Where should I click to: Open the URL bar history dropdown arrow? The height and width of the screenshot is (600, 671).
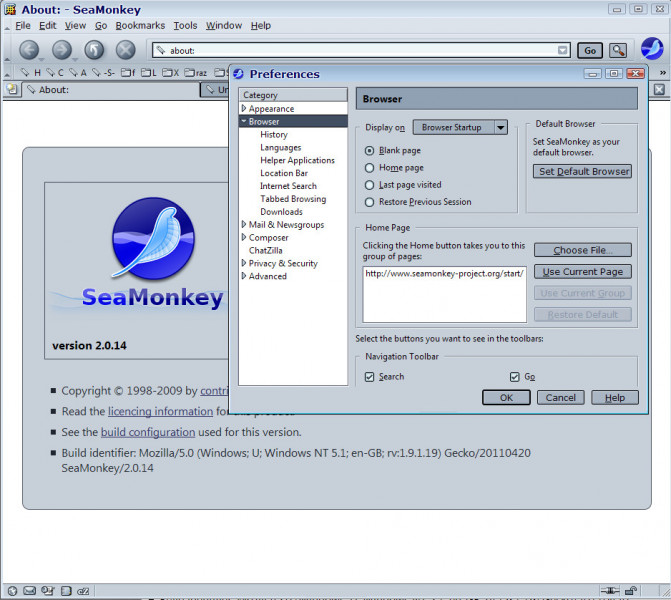562,50
